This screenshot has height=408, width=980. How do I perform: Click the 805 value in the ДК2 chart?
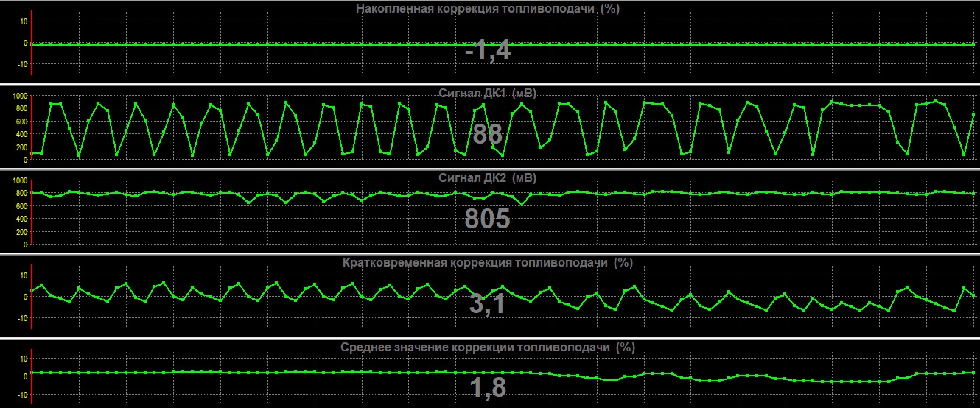tap(488, 219)
